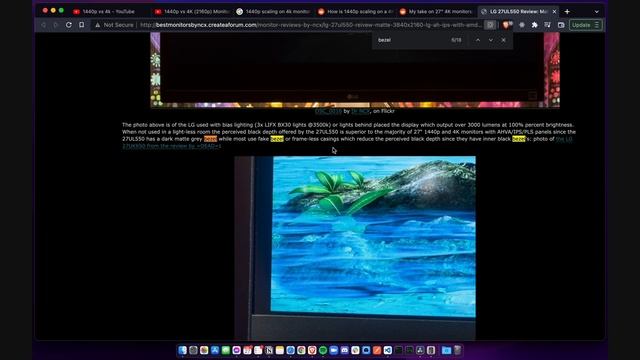The width and height of the screenshot is (640, 360).
Task: Open Brave Browser from the Dock
Action: coord(312,350)
